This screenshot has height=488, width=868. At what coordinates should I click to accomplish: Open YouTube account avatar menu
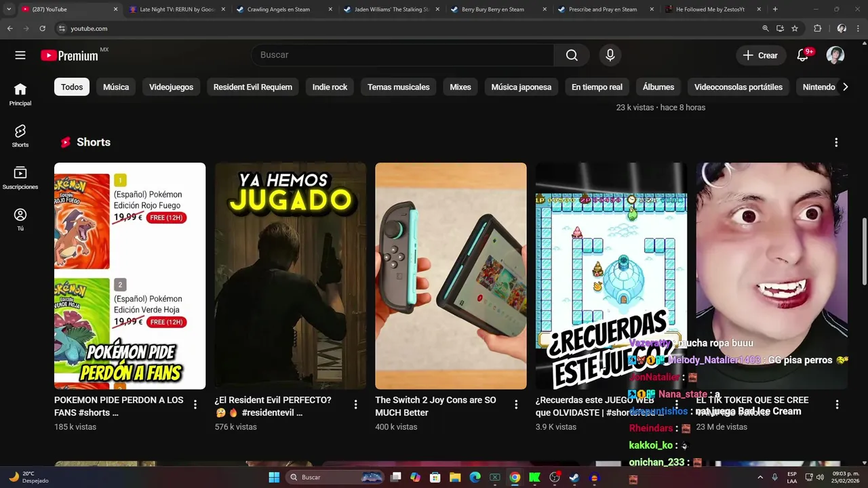click(835, 55)
